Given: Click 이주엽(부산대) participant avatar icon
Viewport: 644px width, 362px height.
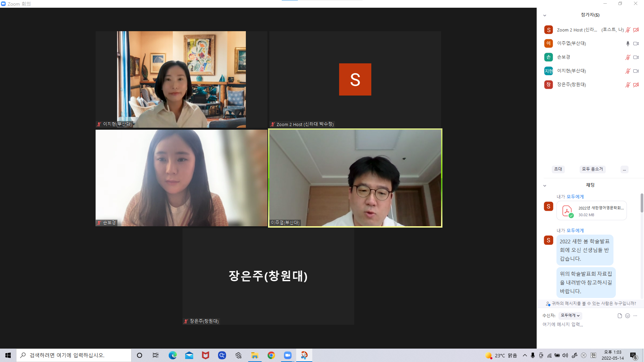Looking at the screenshot, I should point(548,43).
